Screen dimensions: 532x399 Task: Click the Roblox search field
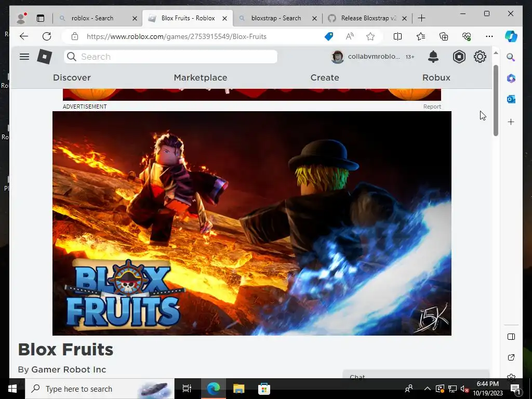coord(170,57)
